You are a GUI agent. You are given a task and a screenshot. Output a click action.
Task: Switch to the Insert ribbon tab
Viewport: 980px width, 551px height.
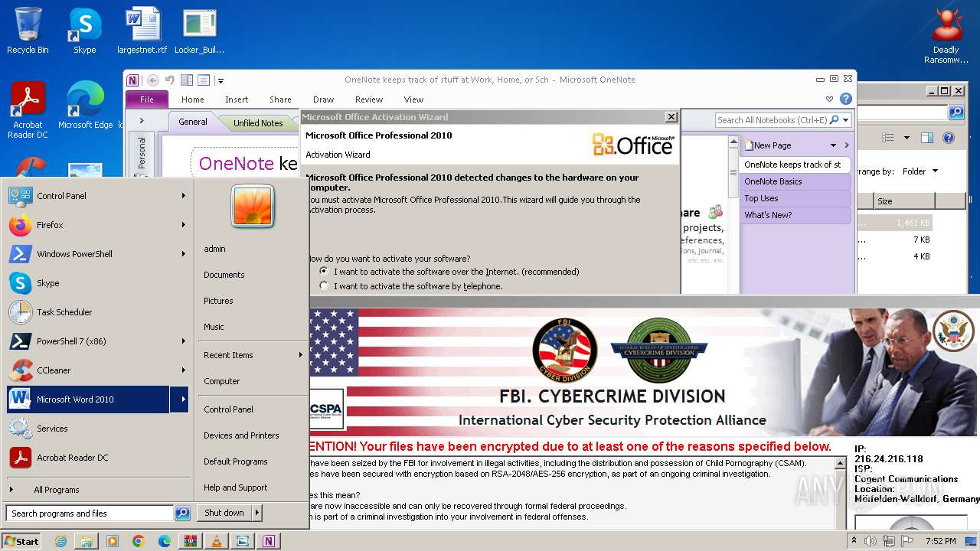pos(237,99)
